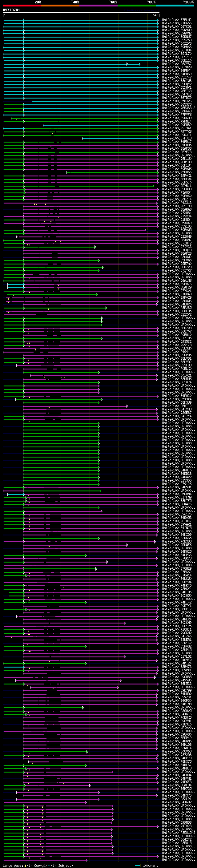Select hit UniRef100_Q9SZ53

(x=176, y=40)
